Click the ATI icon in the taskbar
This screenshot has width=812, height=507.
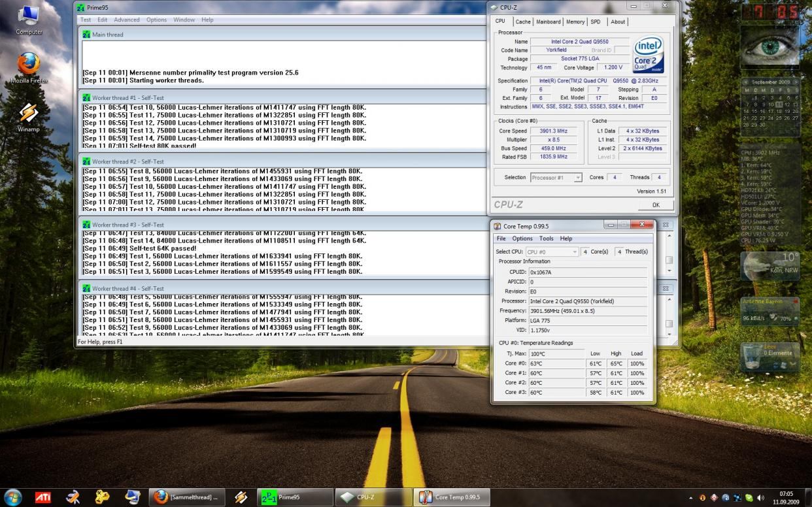pyautogui.click(x=42, y=497)
